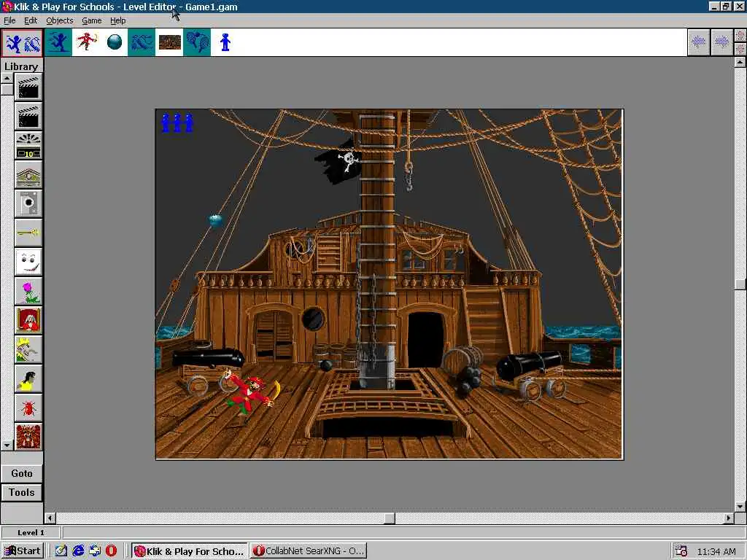Click the horizontal scrollbar left arrow
Screen dimensions: 747x560
(50, 518)
